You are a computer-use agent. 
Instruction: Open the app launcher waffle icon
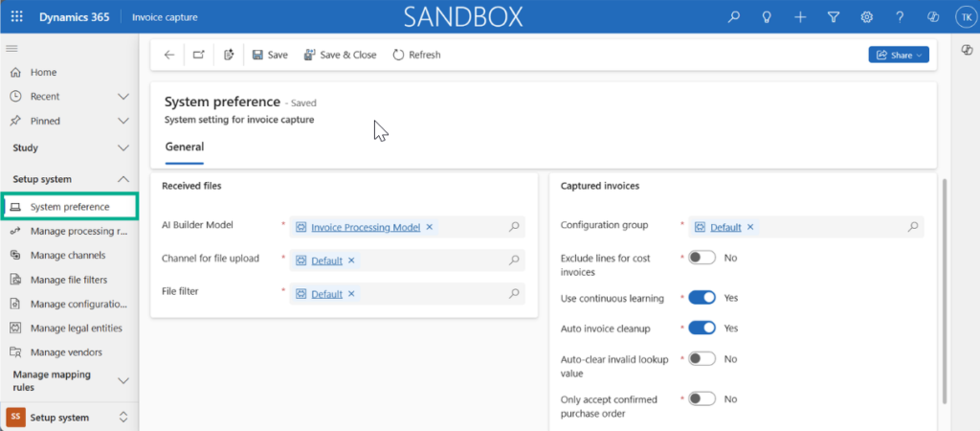pyautogui.click(x=17, y=17)
